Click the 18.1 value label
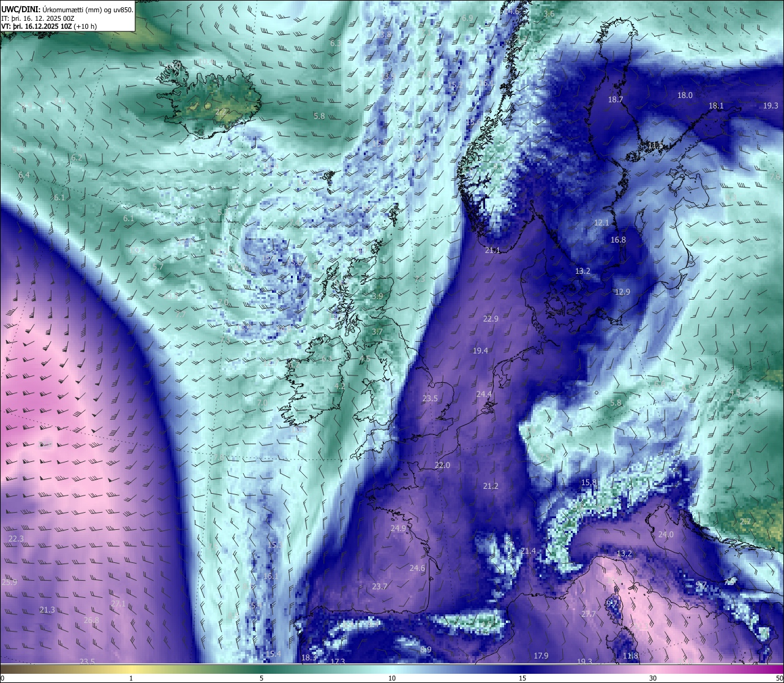 (716, 105)
